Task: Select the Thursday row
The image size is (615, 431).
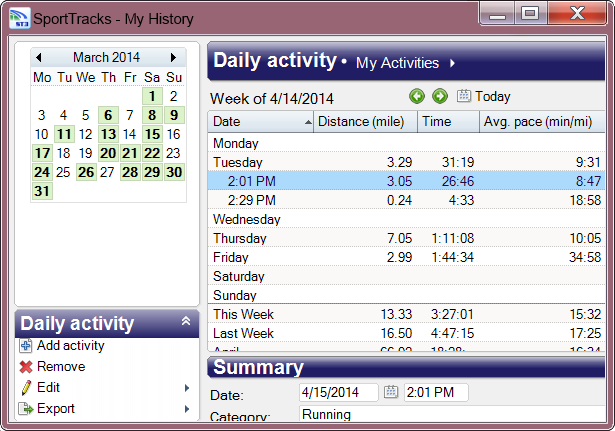Action: click(406, 238)
